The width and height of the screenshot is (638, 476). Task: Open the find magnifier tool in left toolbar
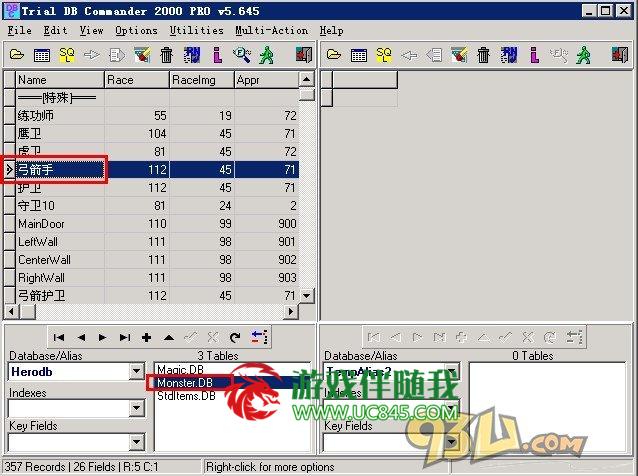[242, 55]
